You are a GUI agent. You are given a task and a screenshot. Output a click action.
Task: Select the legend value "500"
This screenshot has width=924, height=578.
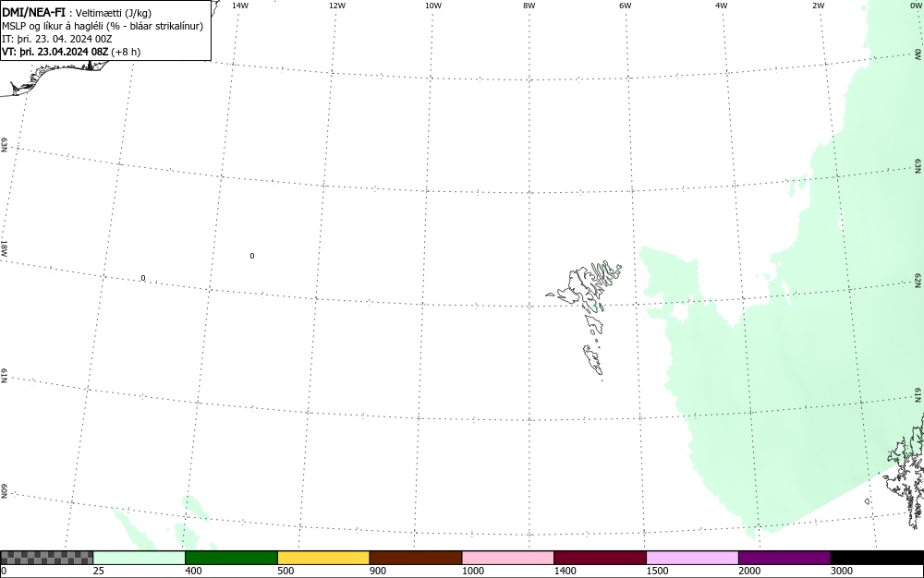pos(286,571)
